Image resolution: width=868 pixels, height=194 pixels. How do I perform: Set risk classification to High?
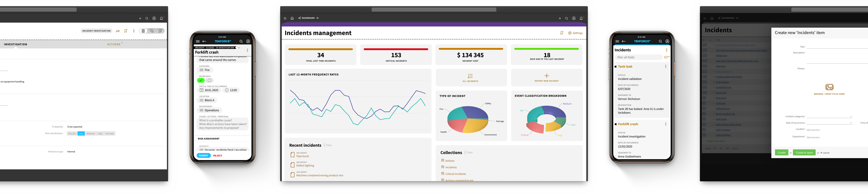click(100, 133)
